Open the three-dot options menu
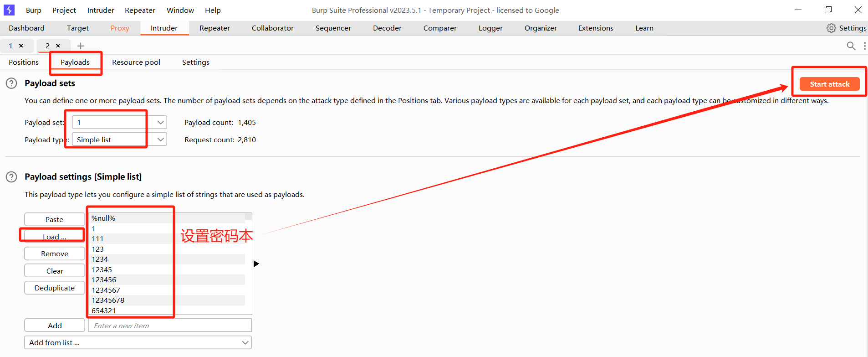 864,46
